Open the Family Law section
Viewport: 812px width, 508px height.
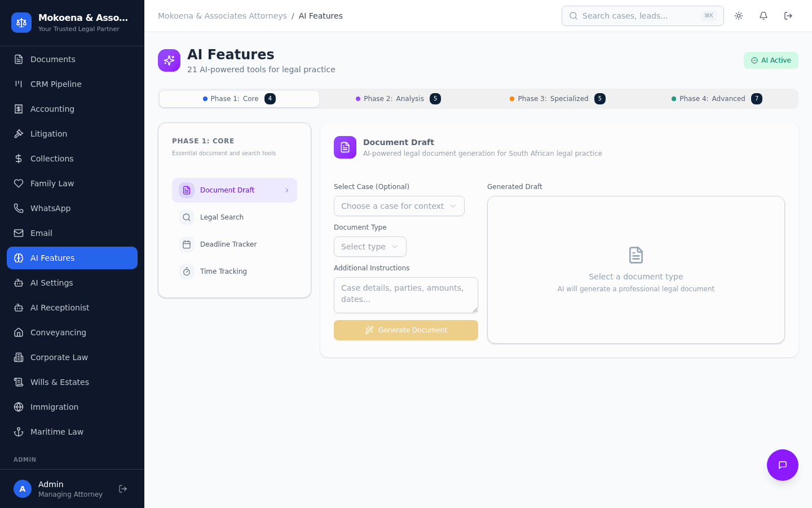coord(72,183)
